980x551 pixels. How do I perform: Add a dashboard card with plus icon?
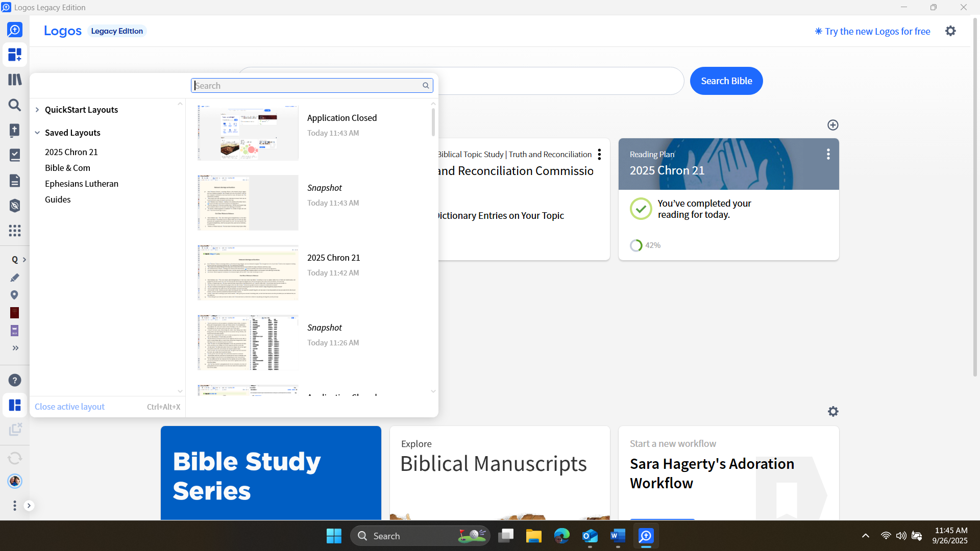click(x=833, y=125)
